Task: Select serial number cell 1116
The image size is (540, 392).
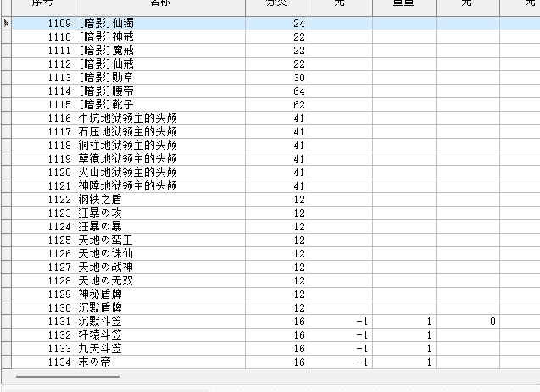Action: (x=43, y=119)
